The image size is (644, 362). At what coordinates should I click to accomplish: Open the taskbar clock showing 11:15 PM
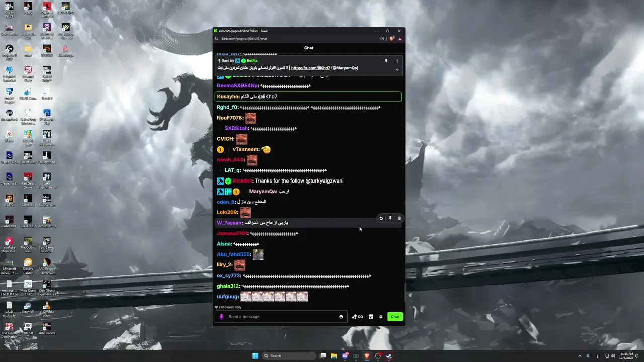(627, 356)
